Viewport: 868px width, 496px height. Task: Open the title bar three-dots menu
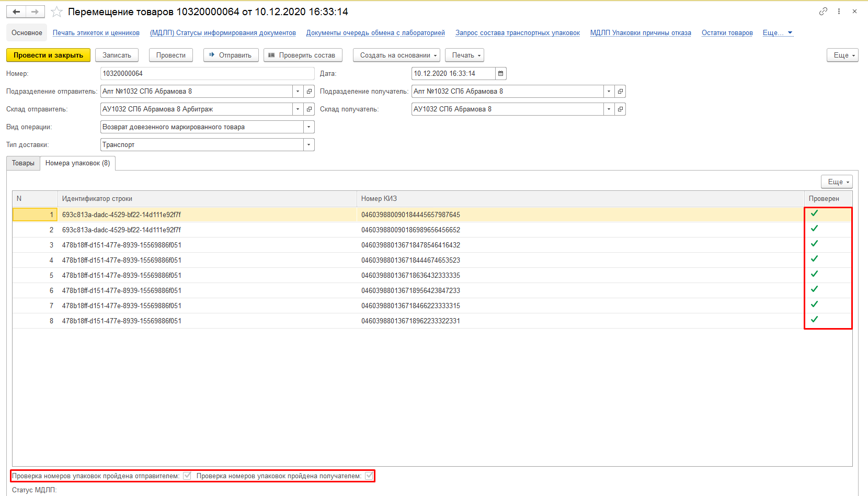839,12
